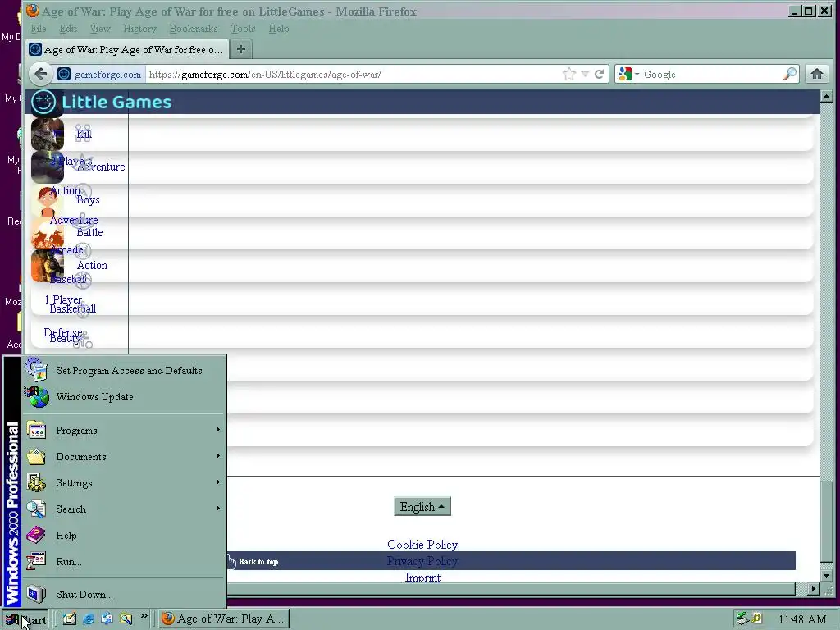Open Firefox File menu

pos(38,29)
